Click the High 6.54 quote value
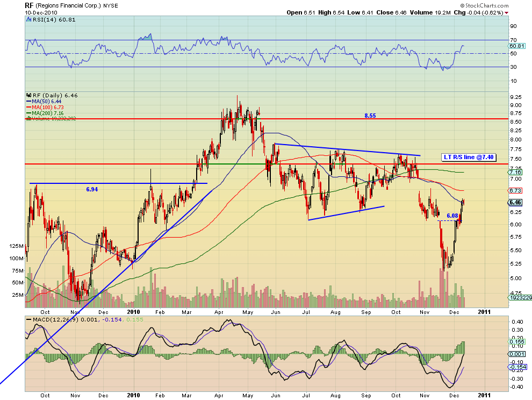Image resolution: width=532 pixels, height=400 pixels. 332,12
